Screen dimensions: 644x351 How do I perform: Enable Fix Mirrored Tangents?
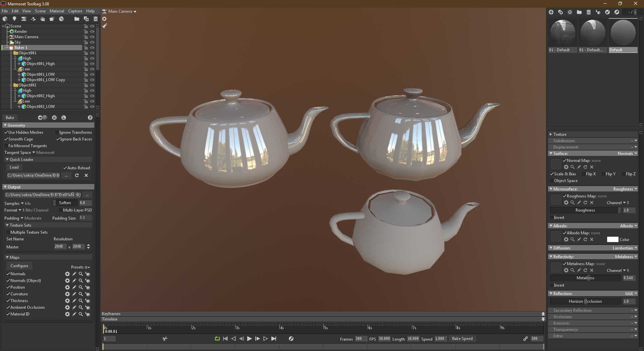(6, 146)
